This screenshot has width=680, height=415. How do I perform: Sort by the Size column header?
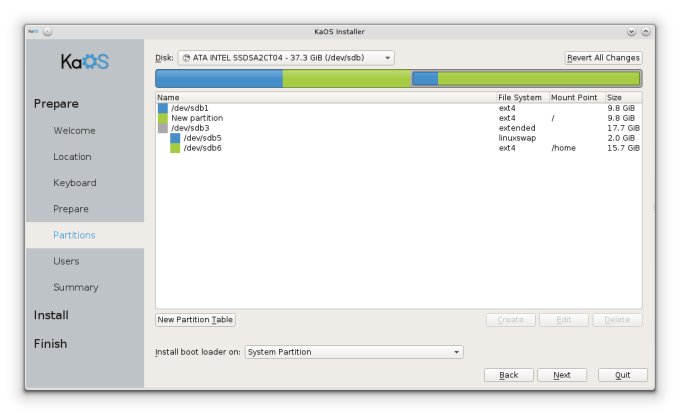(x=623, y=98)
